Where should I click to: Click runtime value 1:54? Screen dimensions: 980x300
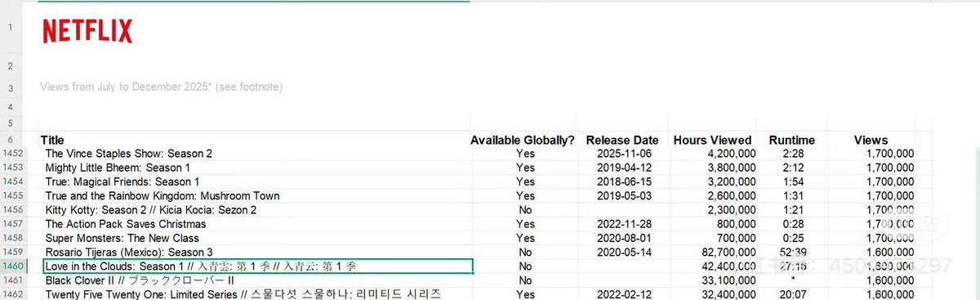[x=791, y=181]
